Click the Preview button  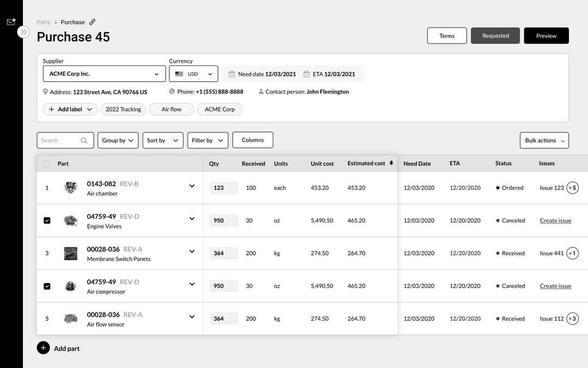pyautogui.click(x=546, y=35)
